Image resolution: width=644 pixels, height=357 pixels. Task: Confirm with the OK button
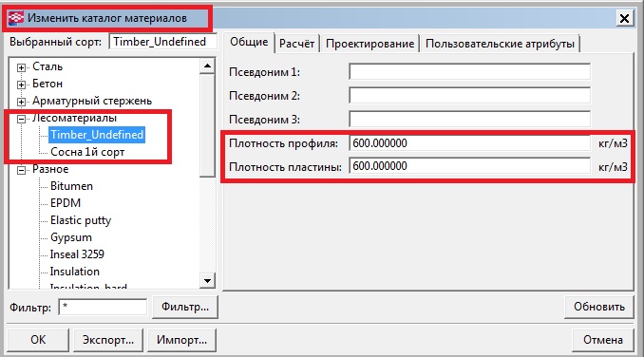38,340
